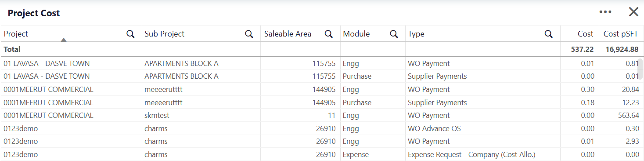Open the three-dots options menu
The height and width of the screenshot is (161, 644).
(x=605, y=12)
